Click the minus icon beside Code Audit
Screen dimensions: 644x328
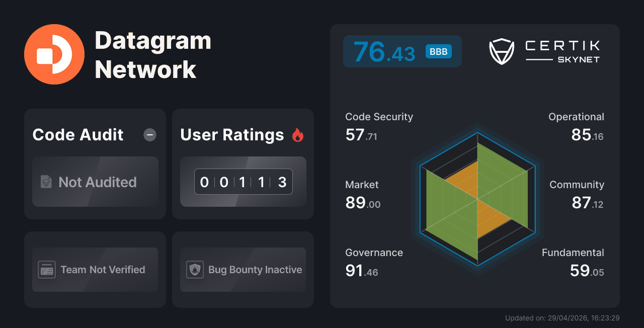pos(150,135)
